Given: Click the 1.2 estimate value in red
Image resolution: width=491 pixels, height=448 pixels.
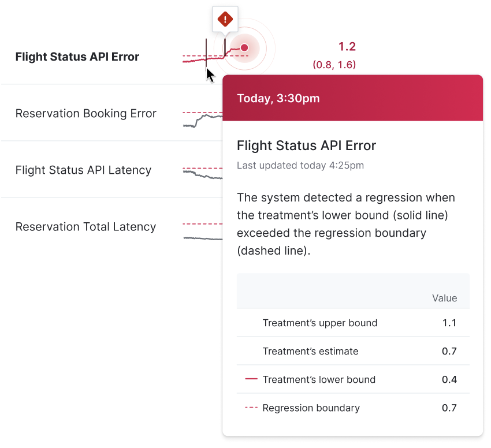Looking at the screenshot, I should (x=347, y=47).
